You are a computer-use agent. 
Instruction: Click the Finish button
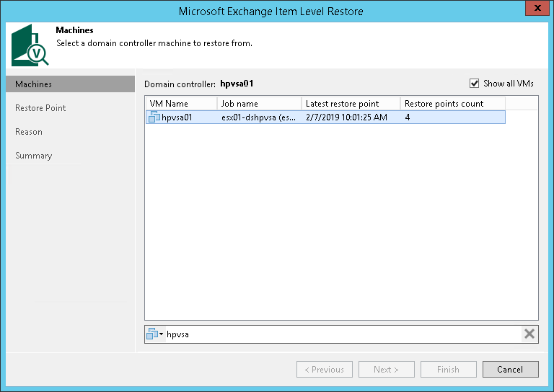[449, 369]
